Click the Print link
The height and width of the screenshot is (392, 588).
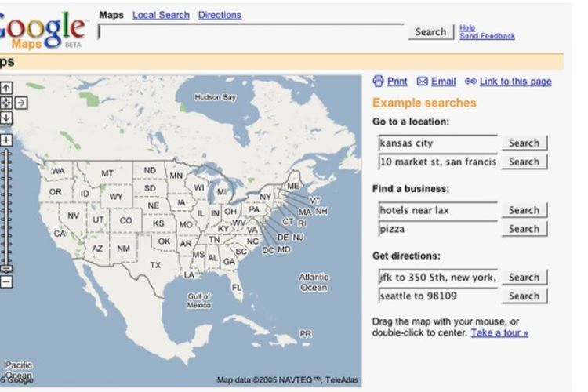(397, 82)
